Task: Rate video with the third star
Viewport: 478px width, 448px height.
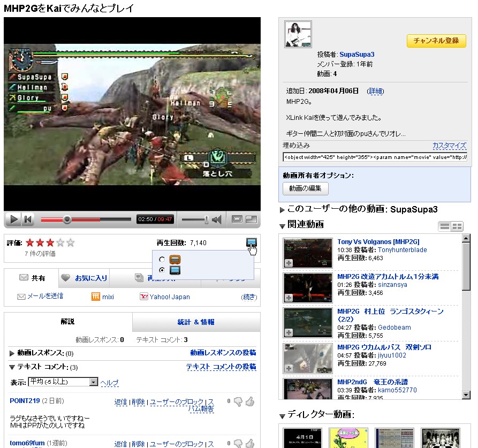Action: [x=50, y=242]
